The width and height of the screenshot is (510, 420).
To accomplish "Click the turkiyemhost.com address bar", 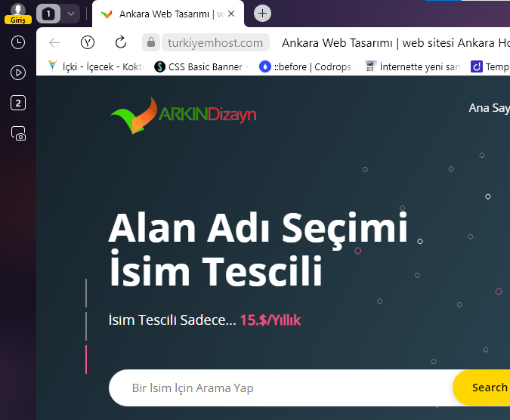I will pos(215,42).
